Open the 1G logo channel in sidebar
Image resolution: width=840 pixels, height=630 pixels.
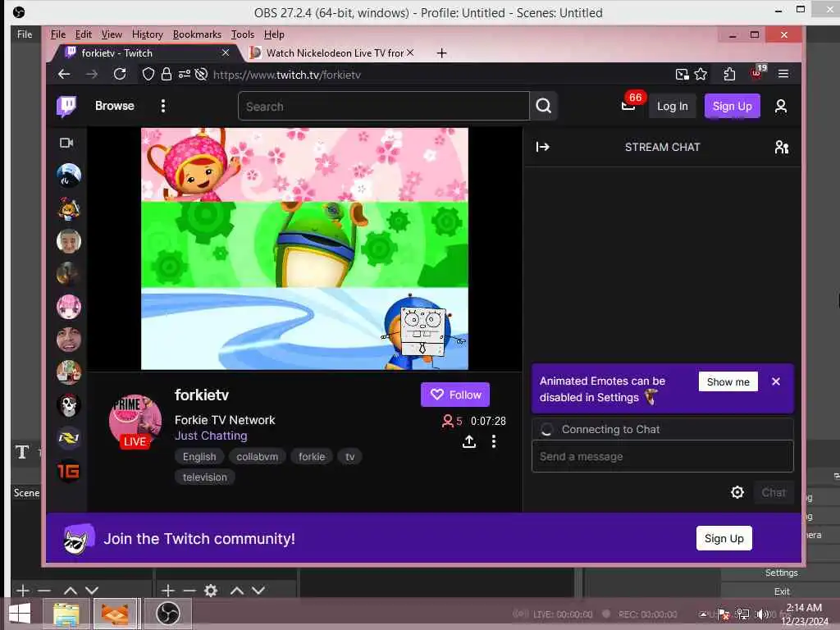point(69,471)
